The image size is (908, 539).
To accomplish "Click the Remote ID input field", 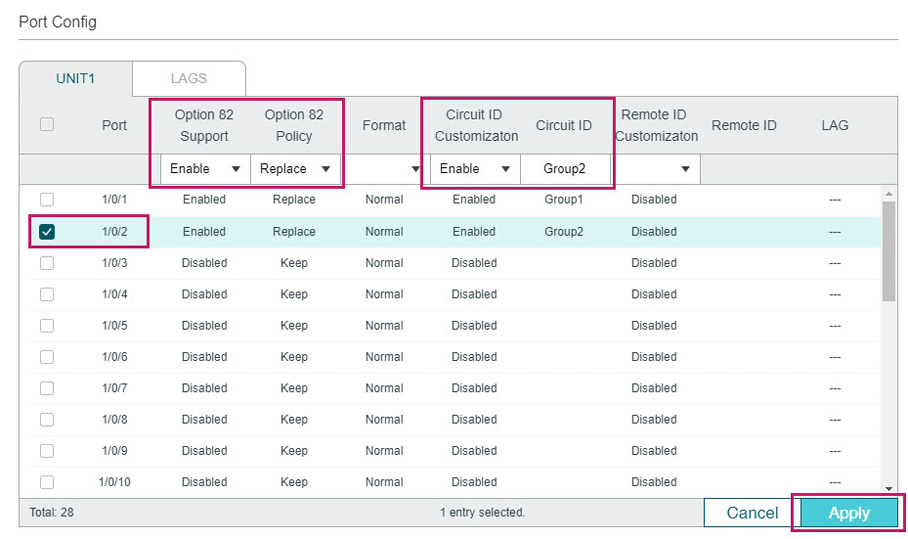I will [743, 169].
